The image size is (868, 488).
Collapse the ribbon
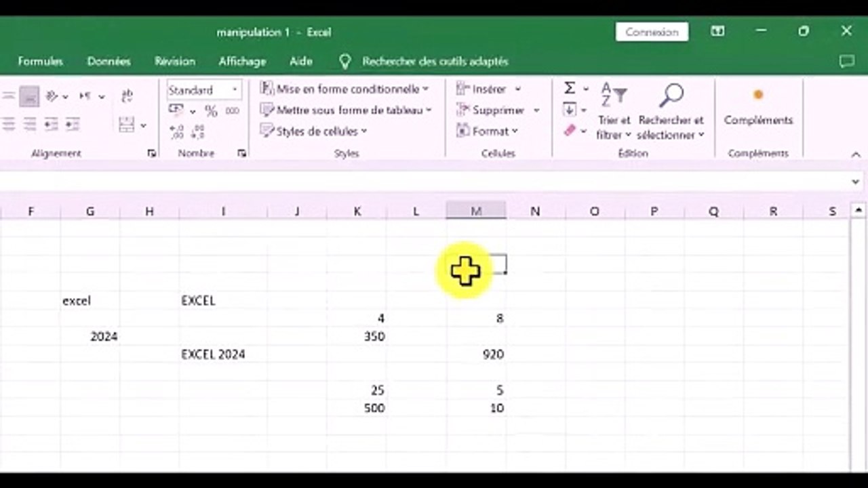pos(856,155)
